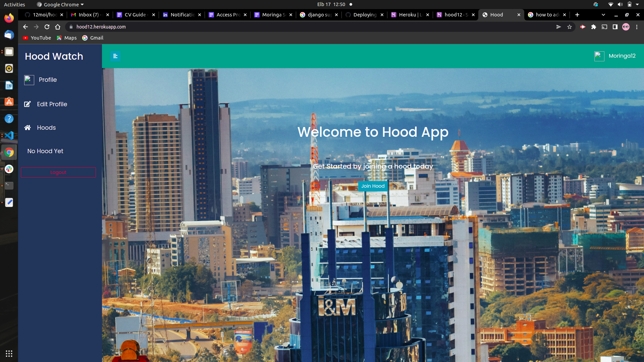Click the browser forward arrow
The width and height of the screenshot is (644, 362).
coord(36,27)
